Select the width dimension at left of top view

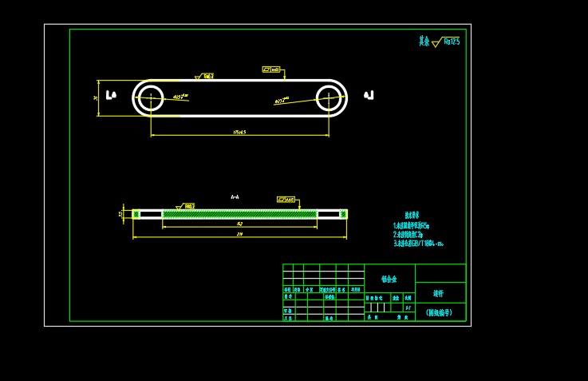click(x=95, y=98)
